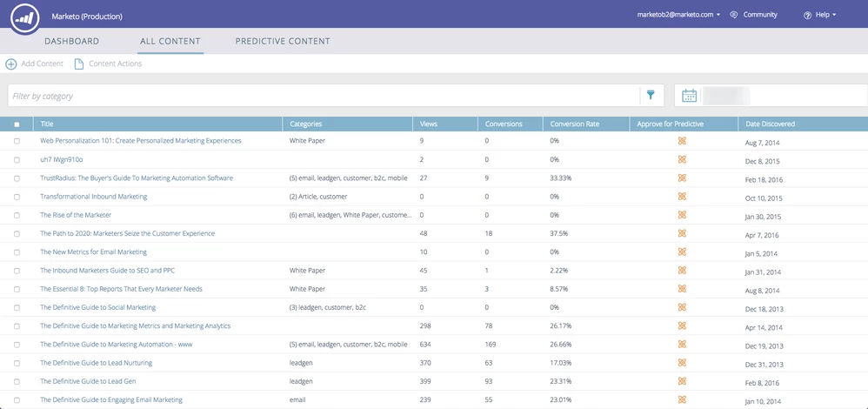This screenshot has height=409, width=868.
Task: Select checkbox for Transformational Inbound Marketing row
Action: [17, 197]
